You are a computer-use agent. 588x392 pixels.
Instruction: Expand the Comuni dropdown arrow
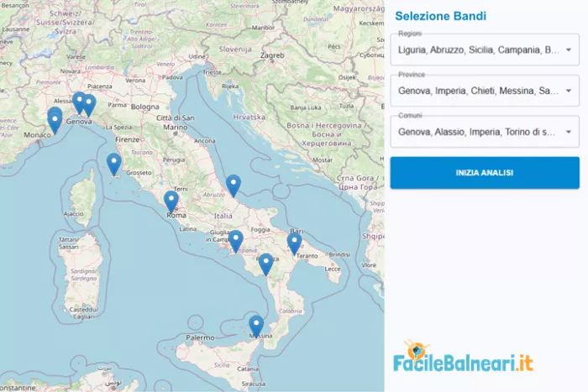point(569,132)
